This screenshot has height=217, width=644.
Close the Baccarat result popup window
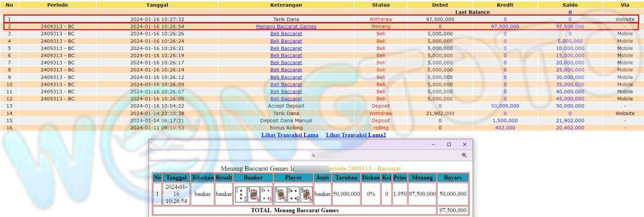click(x=465, y=144)
